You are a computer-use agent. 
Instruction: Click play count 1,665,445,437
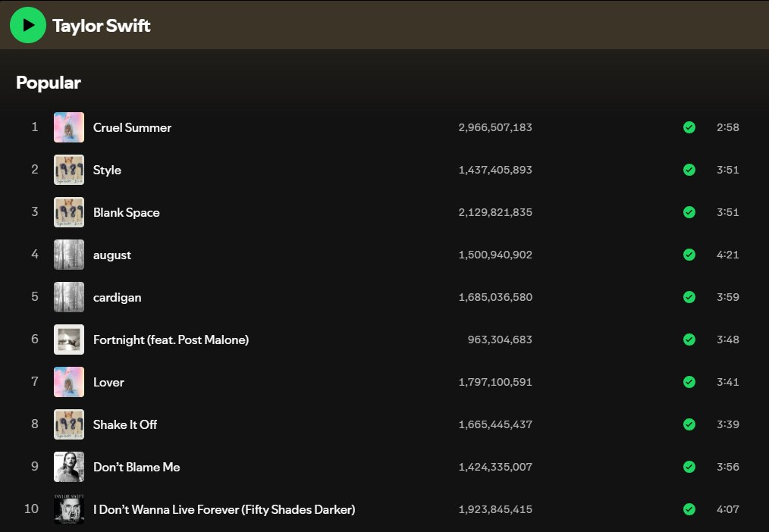495,424
